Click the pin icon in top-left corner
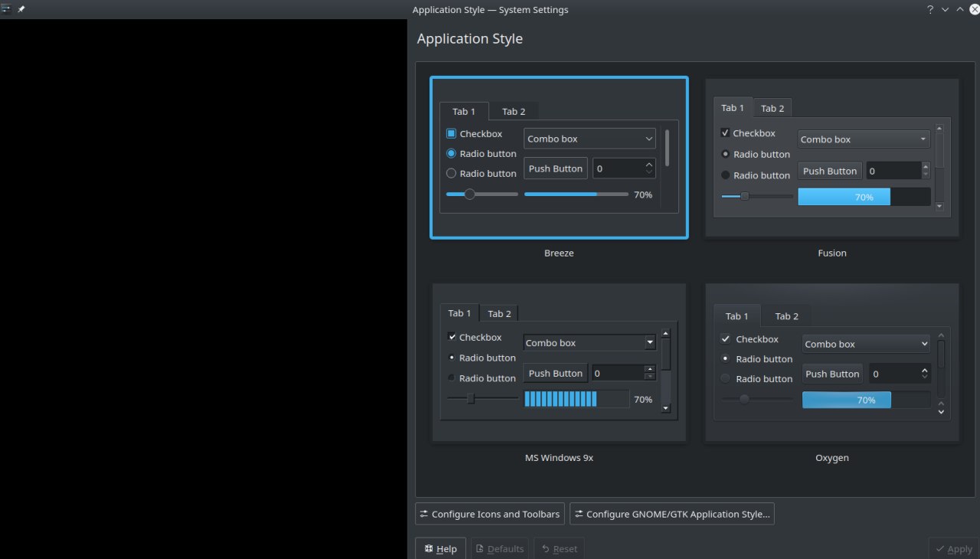This screenshot has height=559, width=980. 21,9
